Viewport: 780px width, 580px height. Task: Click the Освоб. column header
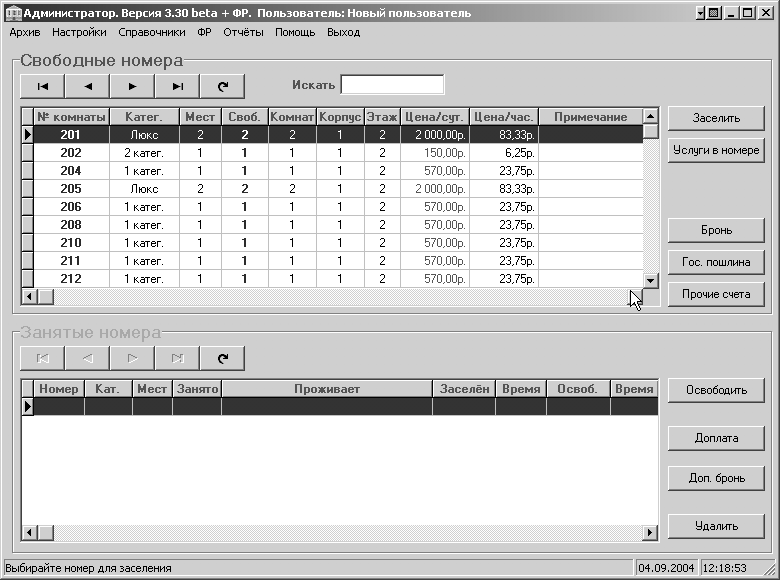578,389
